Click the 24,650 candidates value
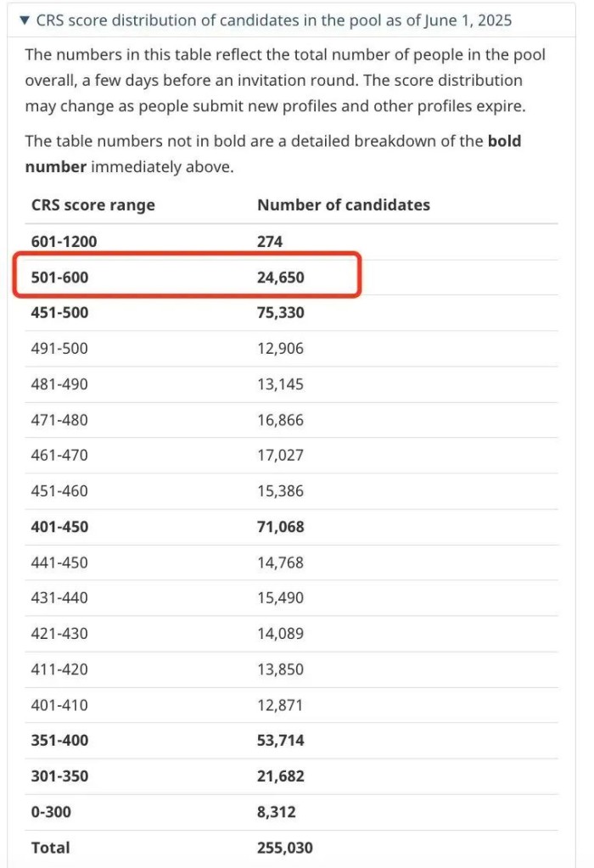The width and height of the screenshot is (594, 868). [281, 277]
